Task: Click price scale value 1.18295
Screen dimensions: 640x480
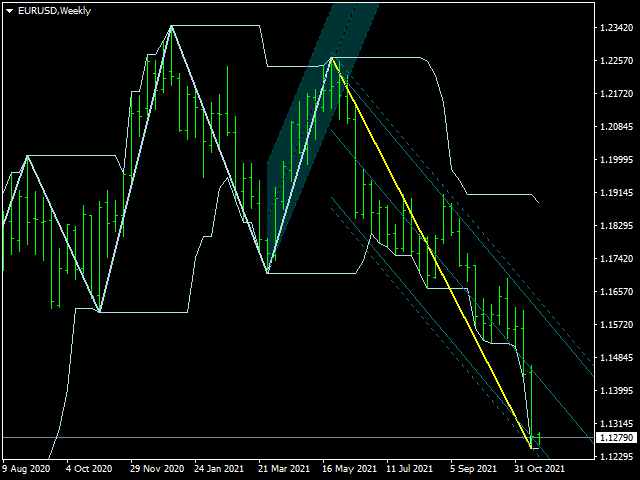Action: [x=616, y=225]
